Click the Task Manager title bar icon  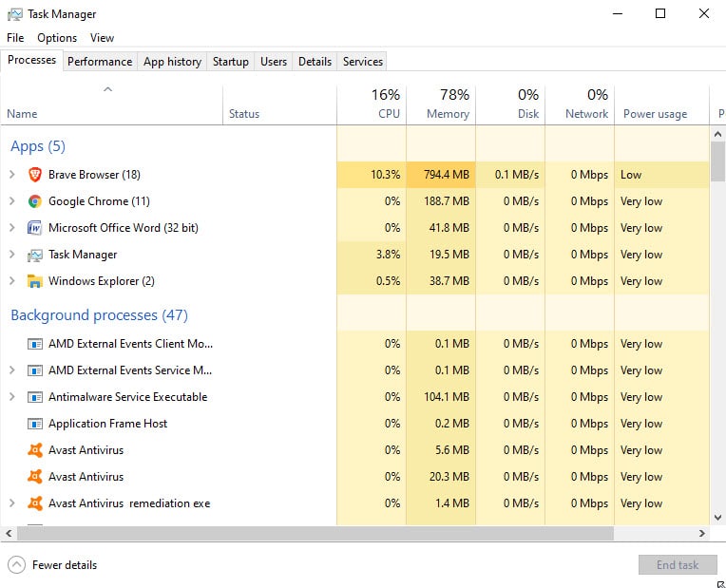tap(15, 15)
